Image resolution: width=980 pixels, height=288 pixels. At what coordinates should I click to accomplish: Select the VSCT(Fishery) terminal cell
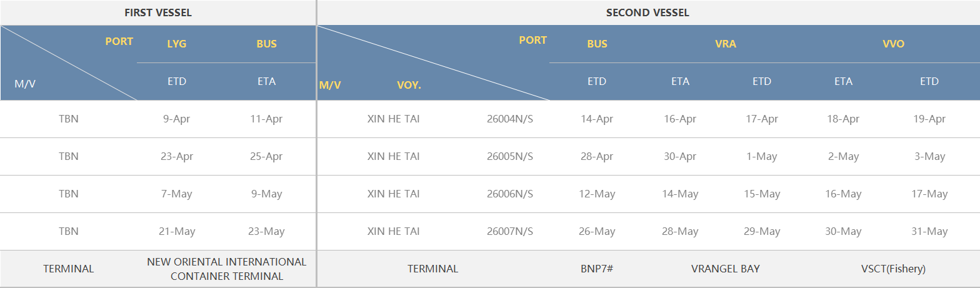[893, 269]
